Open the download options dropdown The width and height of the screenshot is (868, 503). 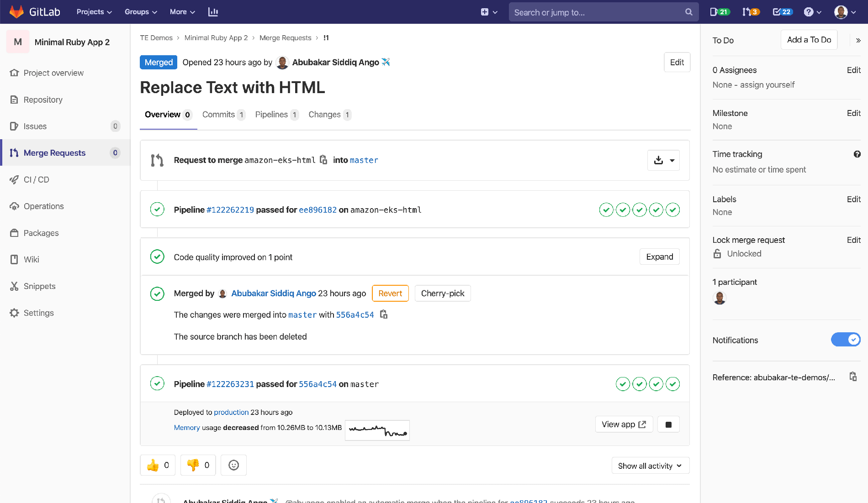point(672,160)
